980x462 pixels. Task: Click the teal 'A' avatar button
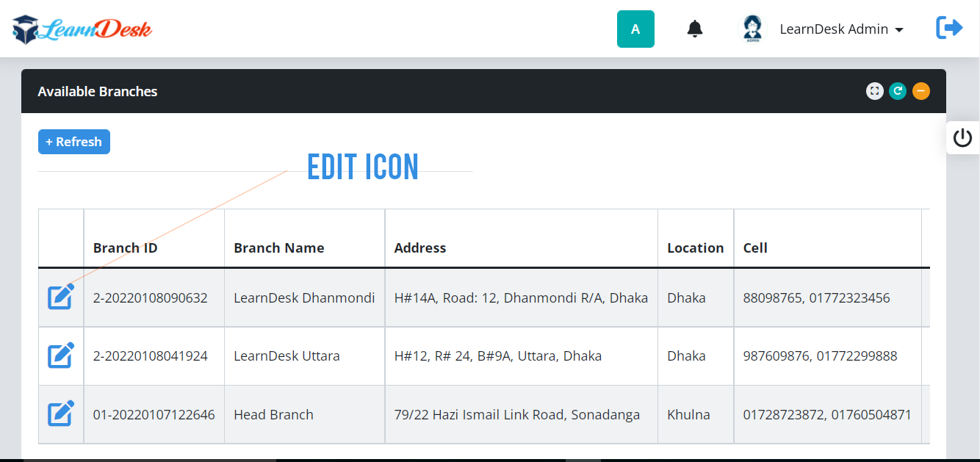click(x=635, y=29)
